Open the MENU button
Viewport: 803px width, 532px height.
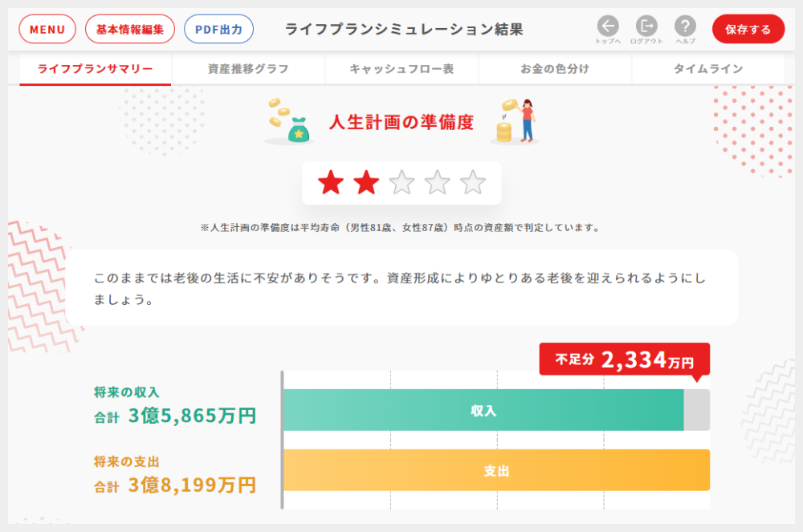[x=47, y=30]
